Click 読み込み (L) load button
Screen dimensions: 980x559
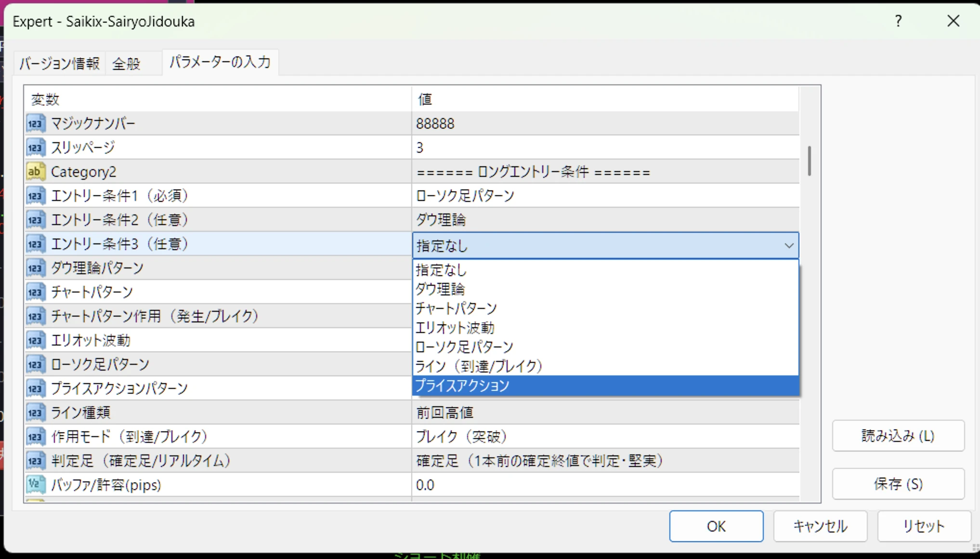pos(898,436)
